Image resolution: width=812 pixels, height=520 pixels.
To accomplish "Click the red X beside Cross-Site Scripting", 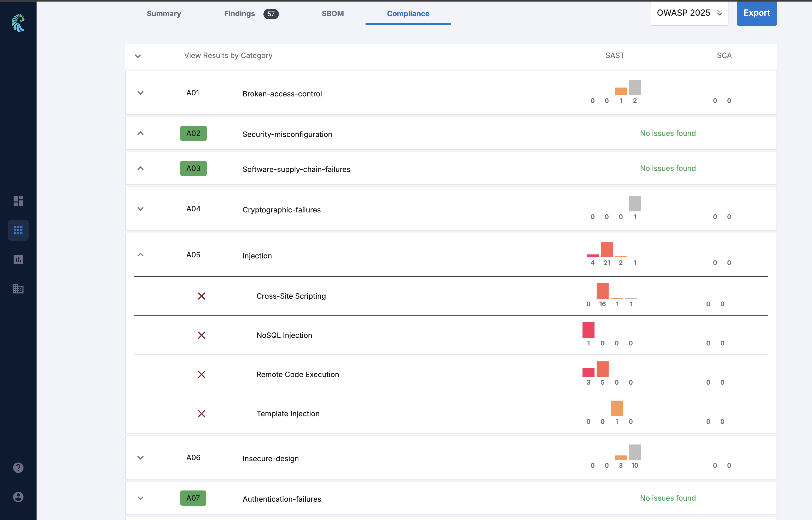I will click(x=201, y=296).
